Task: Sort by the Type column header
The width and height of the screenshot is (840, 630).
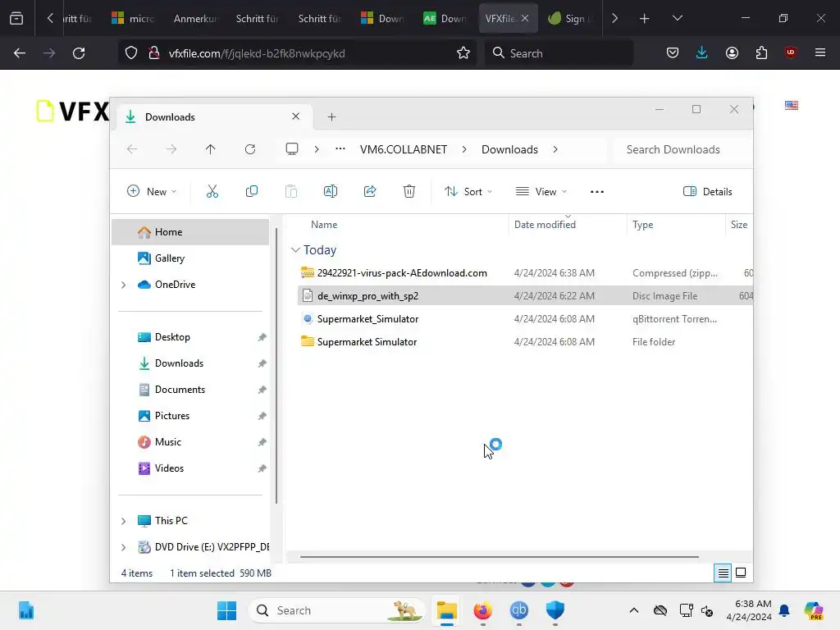Action: point(675,225)
